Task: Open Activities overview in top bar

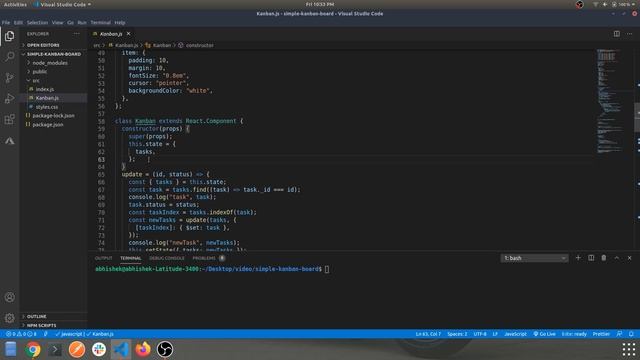Action: tap(15, 4)
